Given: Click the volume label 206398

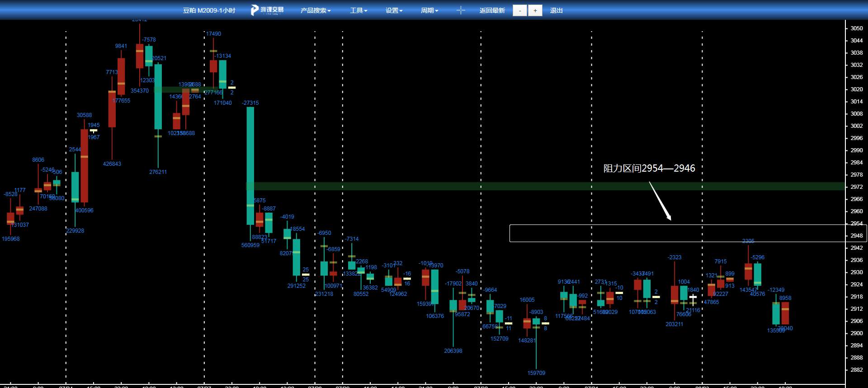Looking at the screenshot, I should [453, 351].
